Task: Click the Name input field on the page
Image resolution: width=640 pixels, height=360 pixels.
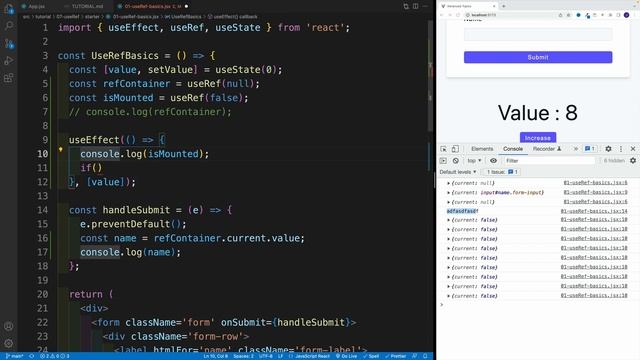Action: (538, 34)
